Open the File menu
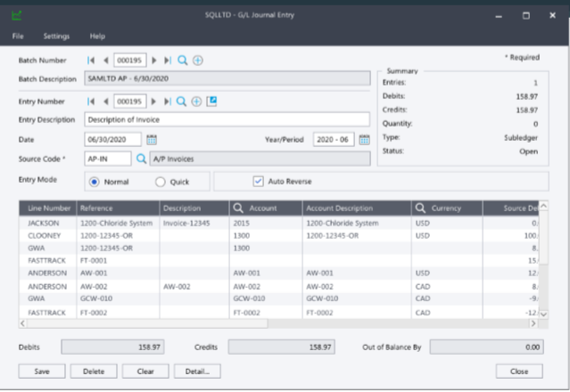This screenshot has width=570, height=392. [18, 37]
